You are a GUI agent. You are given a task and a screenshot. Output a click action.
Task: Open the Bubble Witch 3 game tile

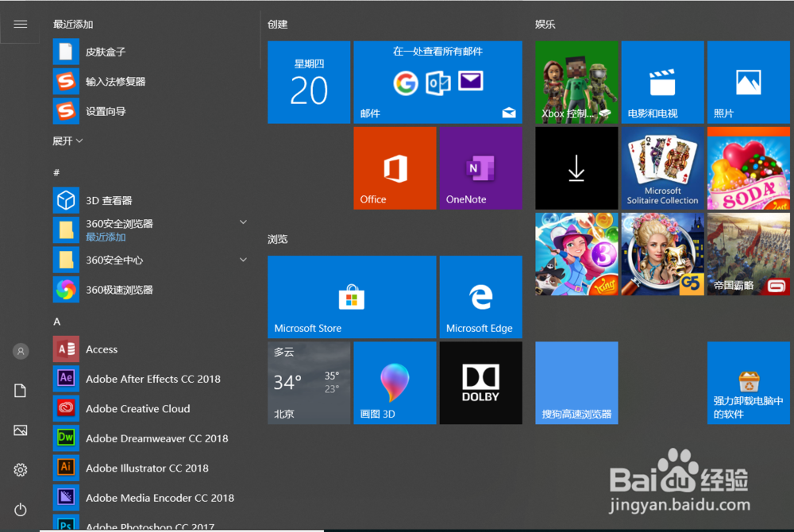point(576,254)
